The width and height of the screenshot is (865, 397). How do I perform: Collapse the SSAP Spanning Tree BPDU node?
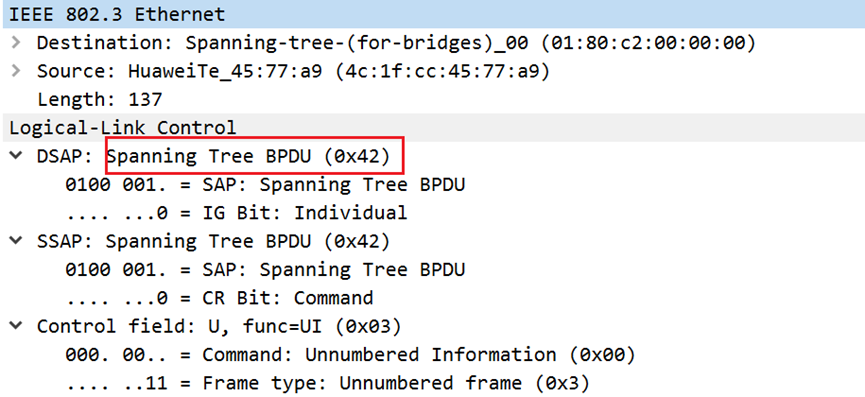(15, 241)
